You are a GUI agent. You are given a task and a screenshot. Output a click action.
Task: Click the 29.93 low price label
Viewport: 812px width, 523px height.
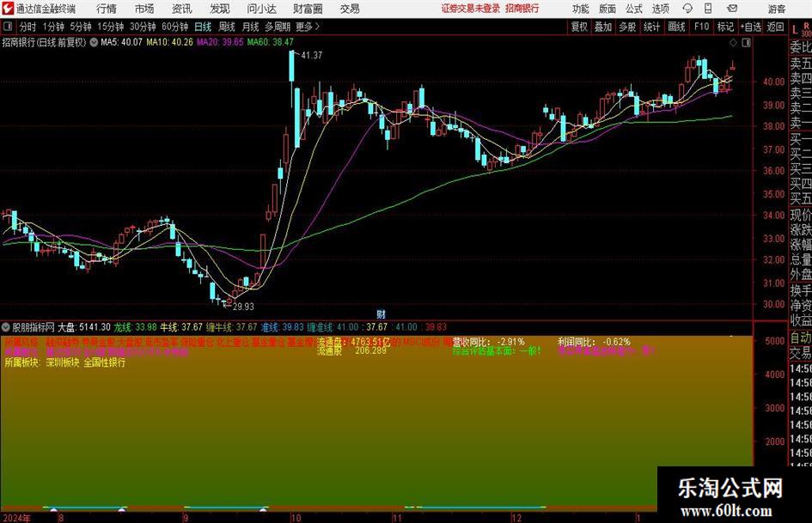tap(243, 307)
